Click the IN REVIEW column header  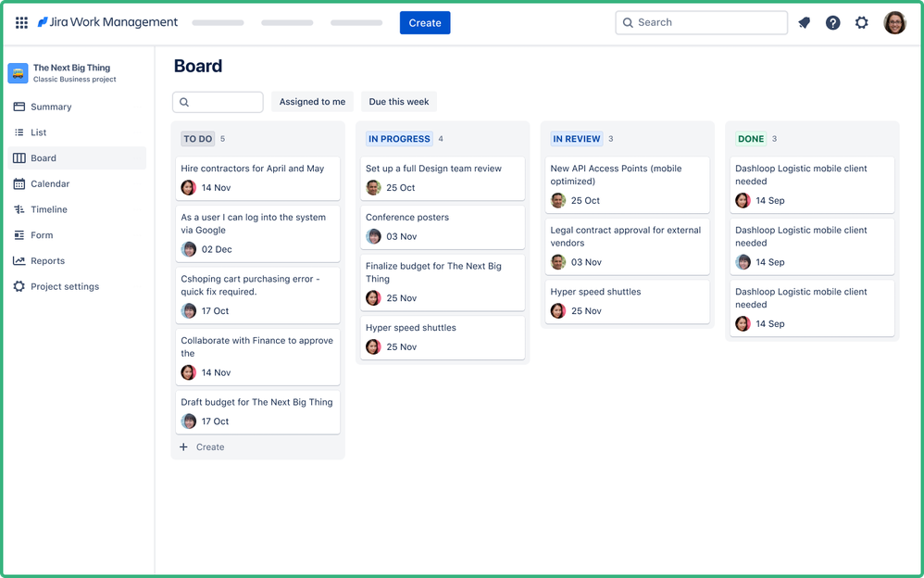tap(576, 139)
